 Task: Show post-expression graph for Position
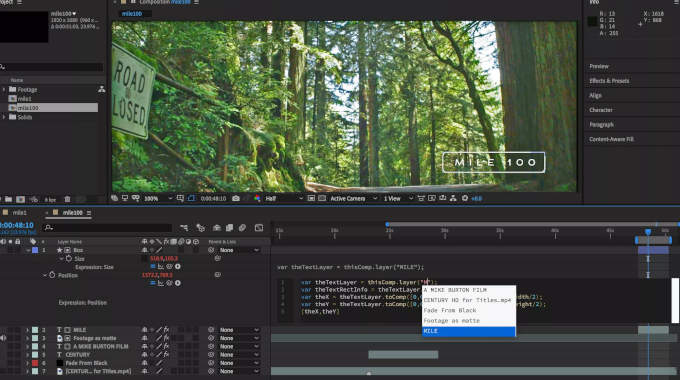point(161,283)
